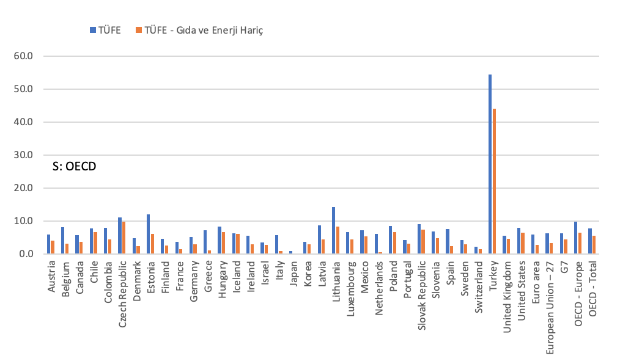Screen dimensions: 631x364
Task: Click the 'Japan' x-axis label
Action: (293, 272)
